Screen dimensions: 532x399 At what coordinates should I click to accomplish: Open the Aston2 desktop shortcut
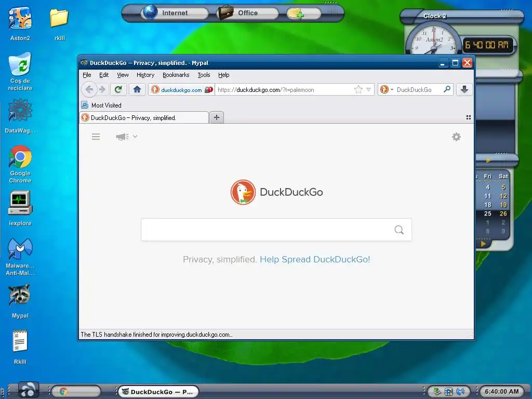coord(20,24)
